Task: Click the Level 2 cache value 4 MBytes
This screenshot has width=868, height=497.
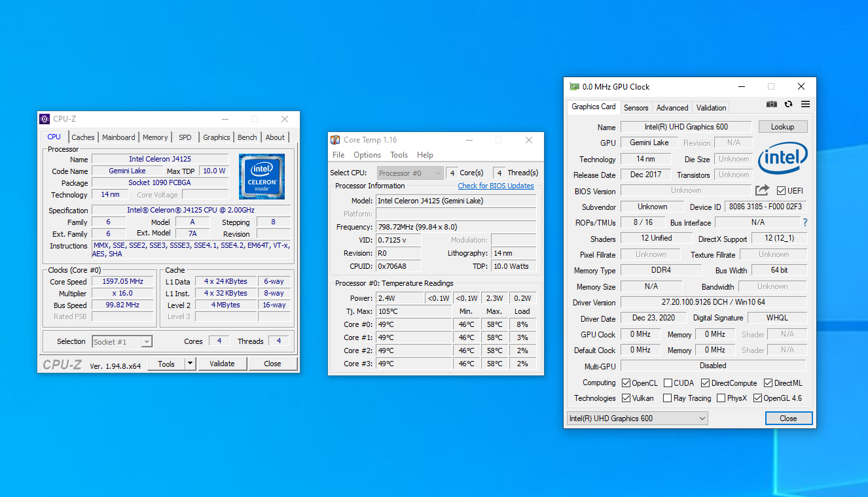Action: pos(226,305)
